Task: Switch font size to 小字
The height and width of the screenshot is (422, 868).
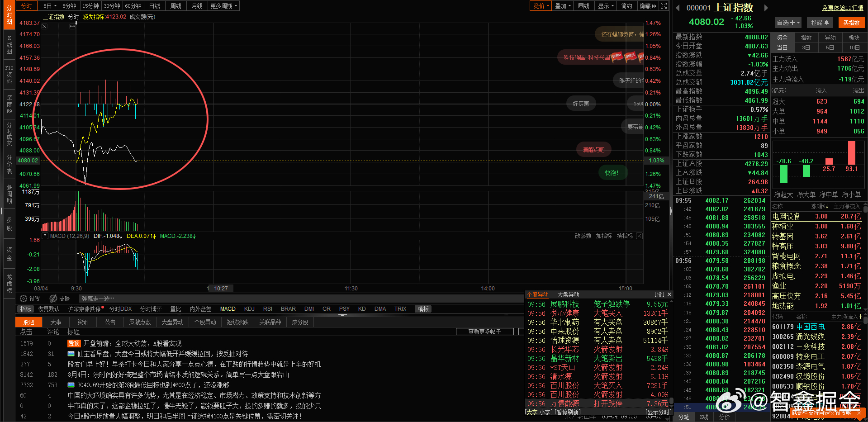Action: coord(545,412)
